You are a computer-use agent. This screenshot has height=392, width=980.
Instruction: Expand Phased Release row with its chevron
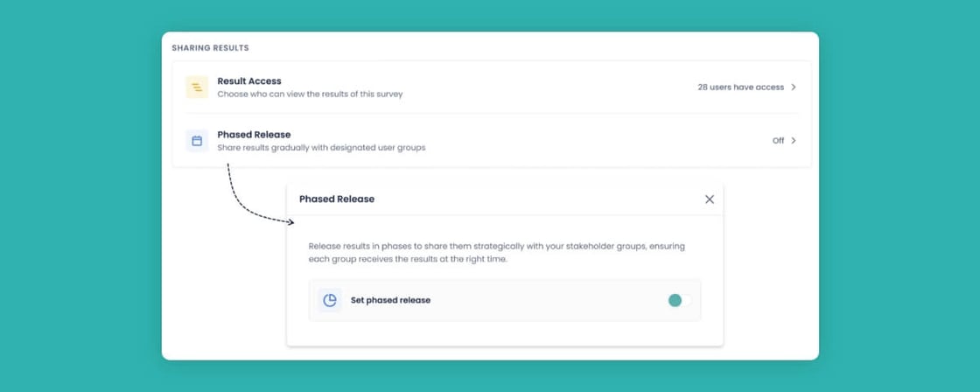click(794, 141)
